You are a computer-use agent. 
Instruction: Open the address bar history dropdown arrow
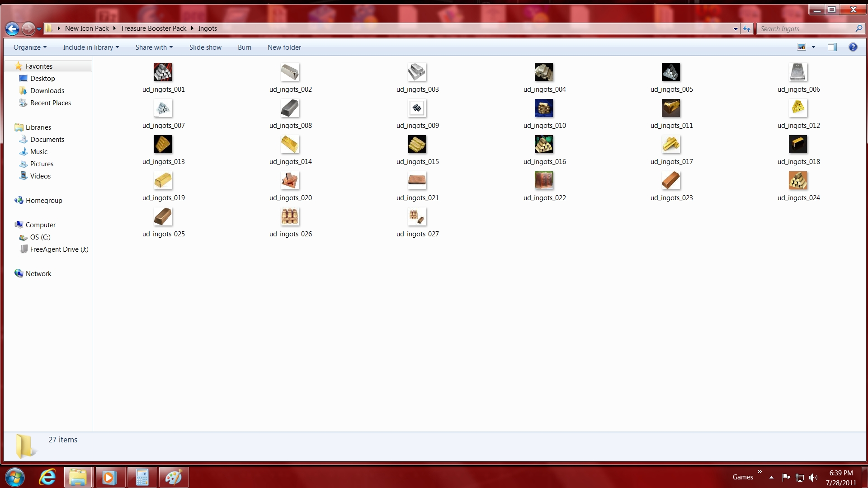coord(736,29)
